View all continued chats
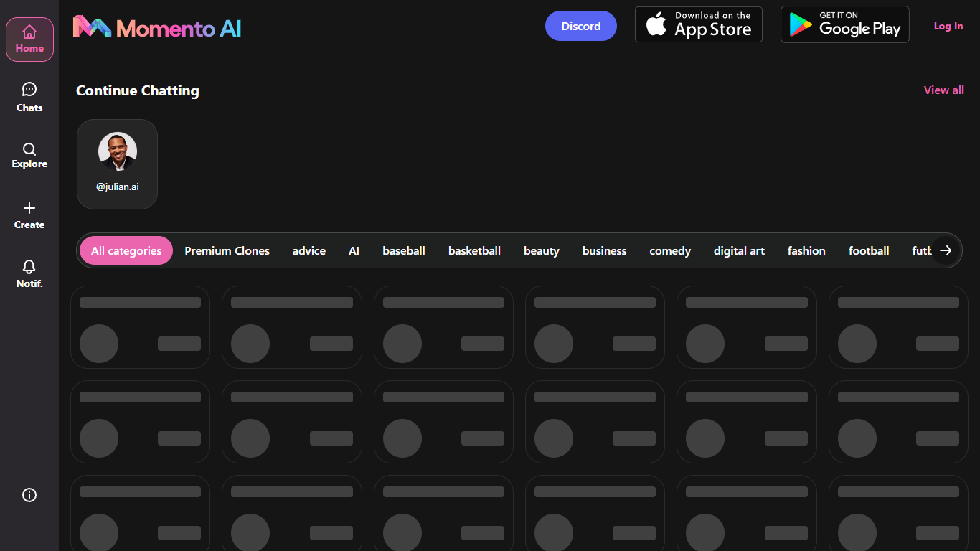 pos(944,90)
